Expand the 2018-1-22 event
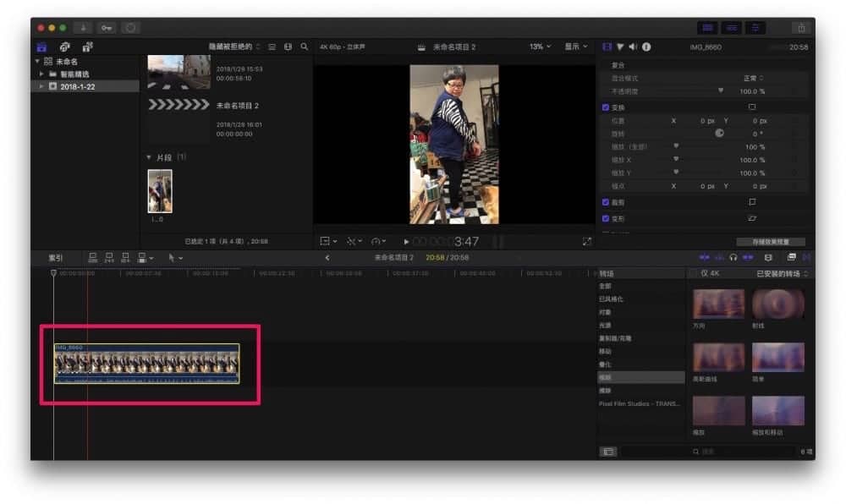The height and width of the screenshot is (504, 846). click(41, 86)
